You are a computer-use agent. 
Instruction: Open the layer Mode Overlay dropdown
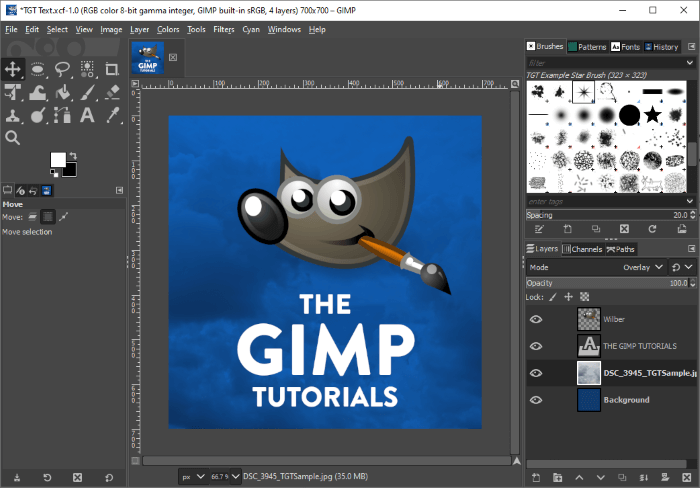[596, 267]
